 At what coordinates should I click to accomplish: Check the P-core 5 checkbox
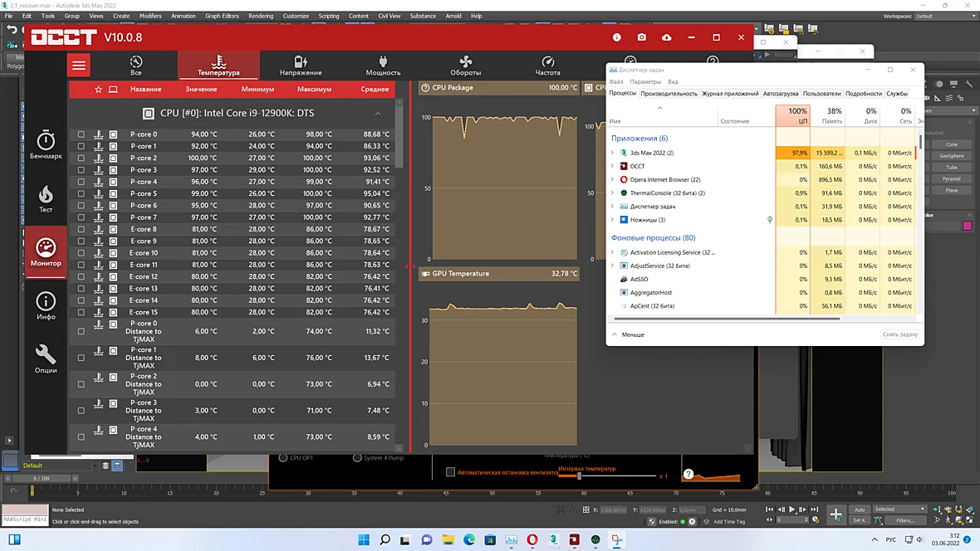coord(81,193)
